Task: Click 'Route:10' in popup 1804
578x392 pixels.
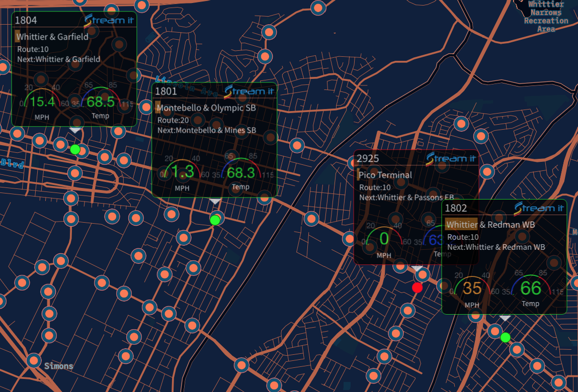Action: [33, 49]
